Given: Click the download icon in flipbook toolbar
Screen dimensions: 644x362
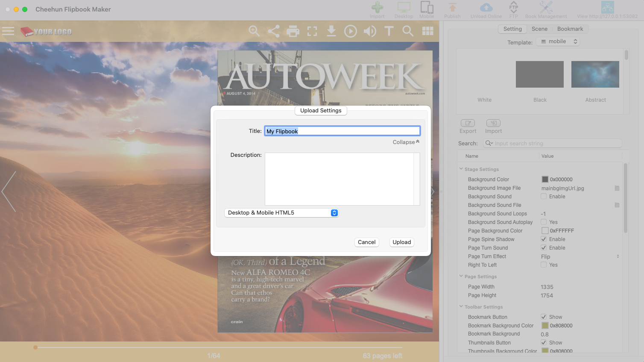Looking at the screenshot, I should pos(331,31).
